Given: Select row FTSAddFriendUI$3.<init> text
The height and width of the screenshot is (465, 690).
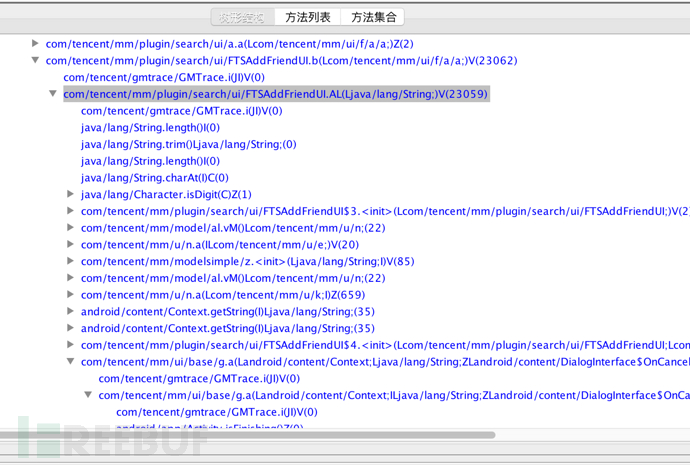Looking at the screenshot, I should (385, 211).
